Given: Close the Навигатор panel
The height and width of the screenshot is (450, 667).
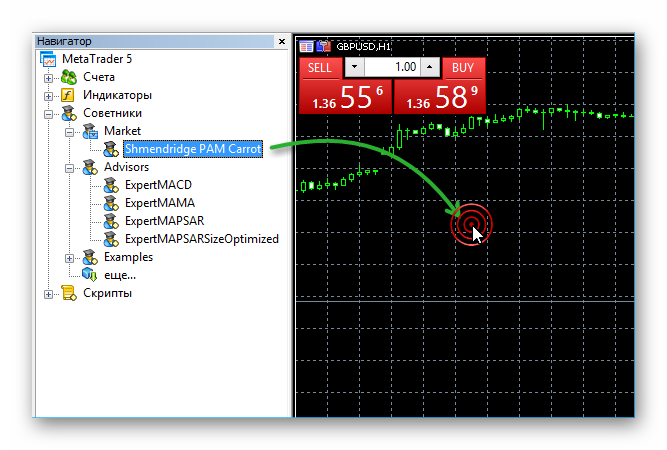Looking at the screenshot, I should tap(282, 41).
